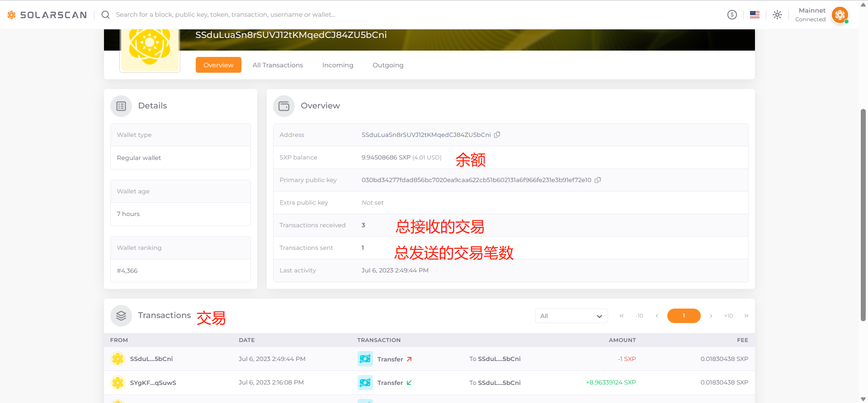Select page 1 in pagination
Screen dimensions: 868x403
pyautogui.click(x=684, y=316)
